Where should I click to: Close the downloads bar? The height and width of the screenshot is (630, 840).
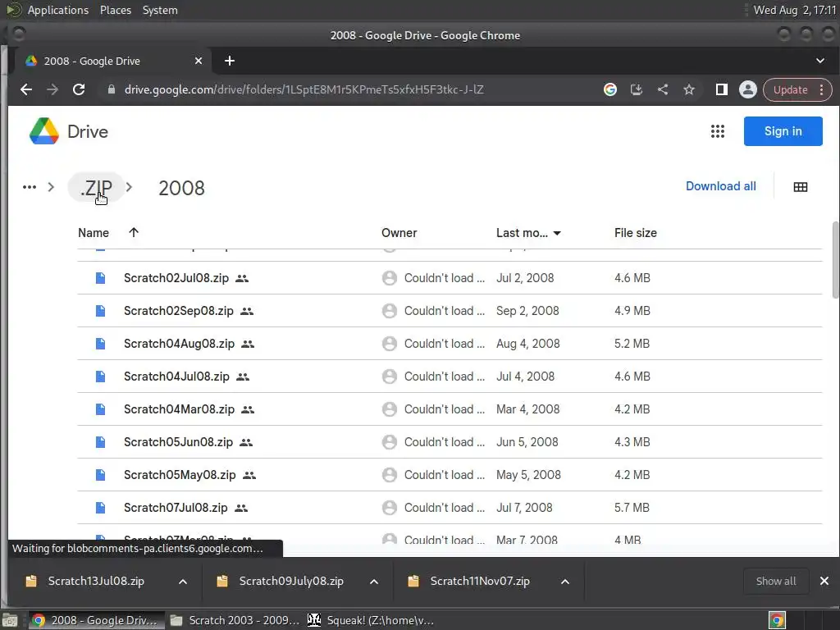coord(824,581)
